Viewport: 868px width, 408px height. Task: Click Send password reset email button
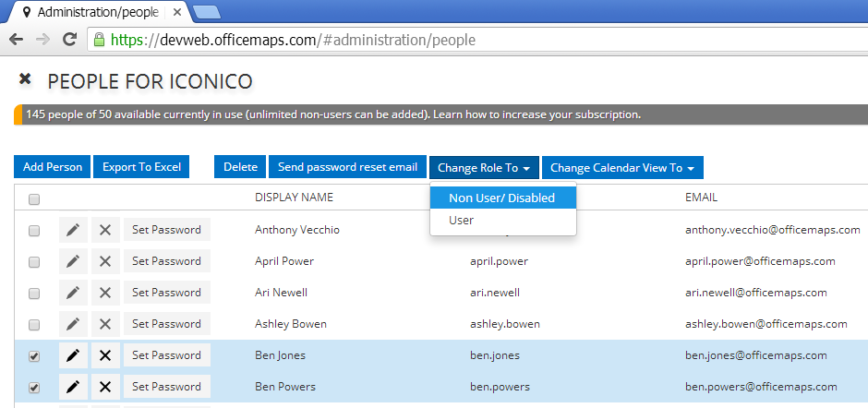(x=347, y=167)
